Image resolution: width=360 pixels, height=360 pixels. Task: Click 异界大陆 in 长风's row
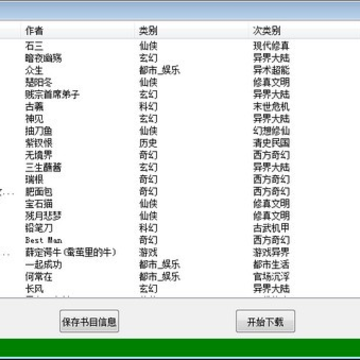point(271,288)
